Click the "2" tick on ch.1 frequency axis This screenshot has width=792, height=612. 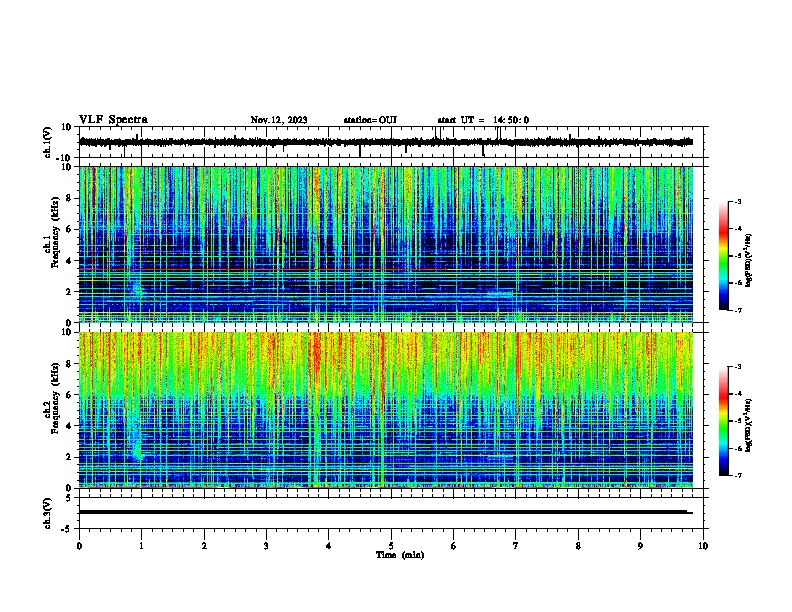click(70, 291)
